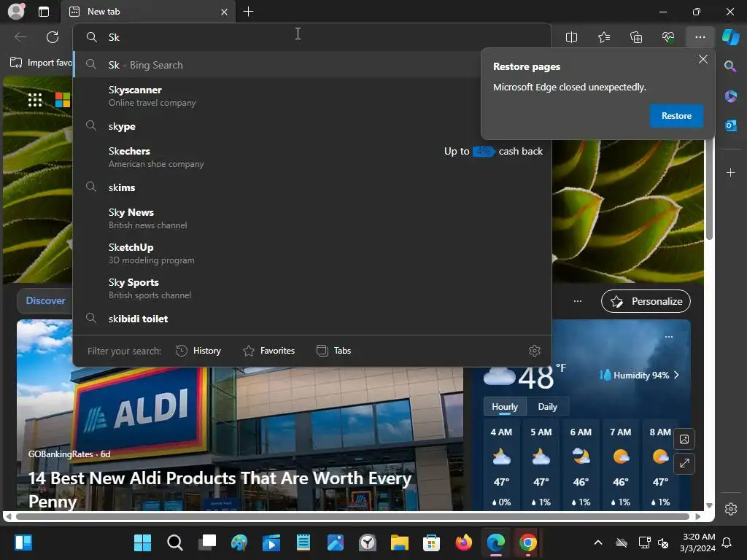Open Microsoft Store from taskbar
This screenshot has width=747, height=560.
coord(431,542)
